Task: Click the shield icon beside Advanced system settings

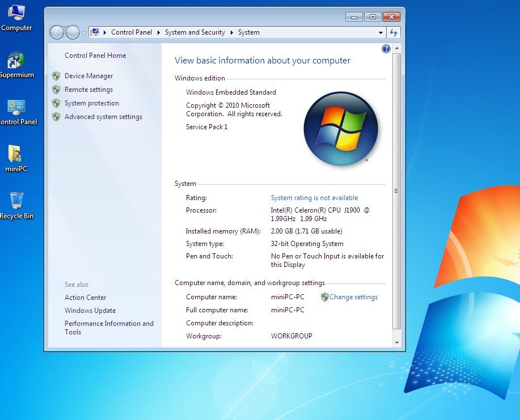Action: [x=56, y=117]
